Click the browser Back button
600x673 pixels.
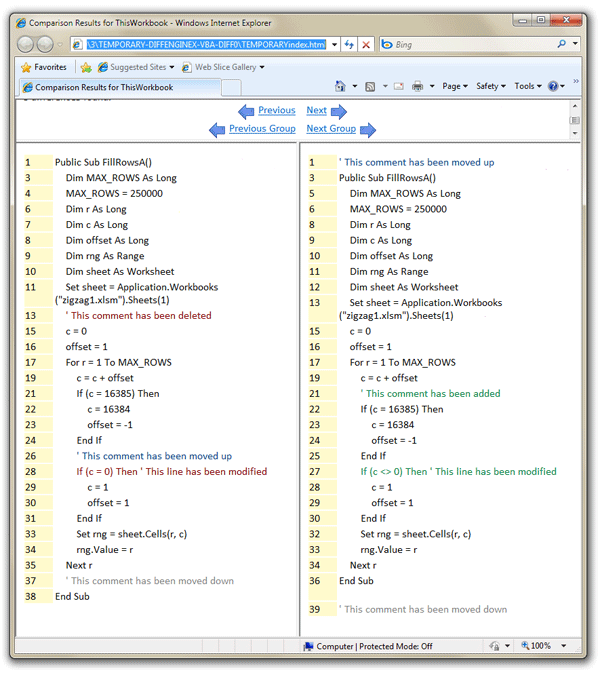tap(26, 45)
